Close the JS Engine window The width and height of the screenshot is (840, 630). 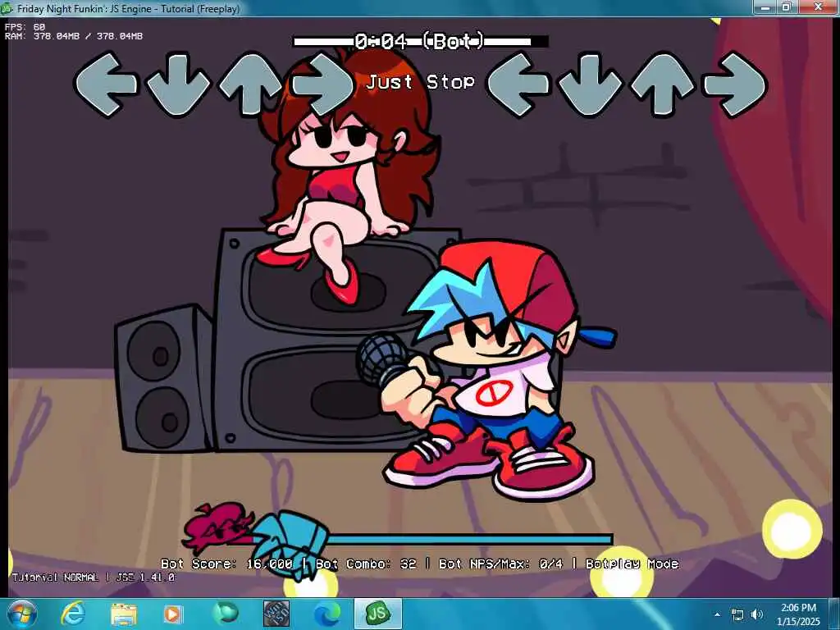coord(818,7)
